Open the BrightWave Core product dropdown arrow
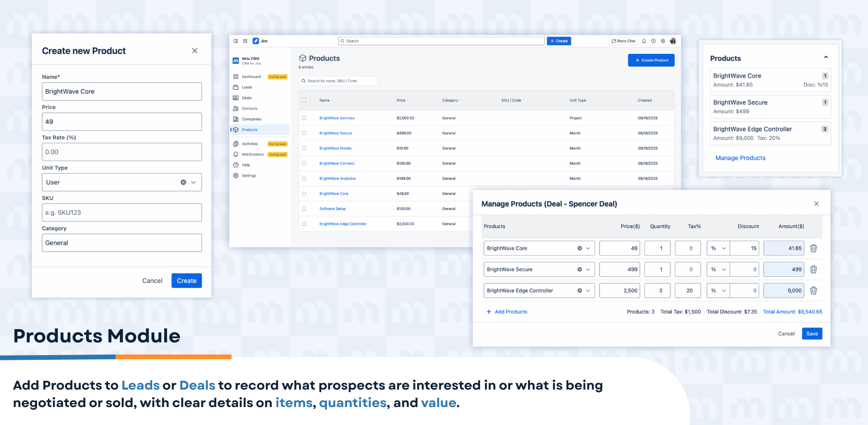The height and width of the screenshot is (425, 868). [x=588, y=248]
